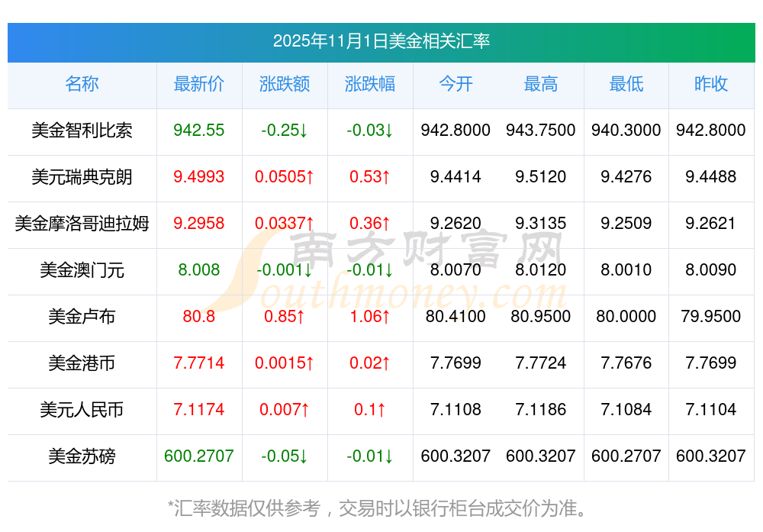Select the 最新价 column header

(x=198, y=84)
